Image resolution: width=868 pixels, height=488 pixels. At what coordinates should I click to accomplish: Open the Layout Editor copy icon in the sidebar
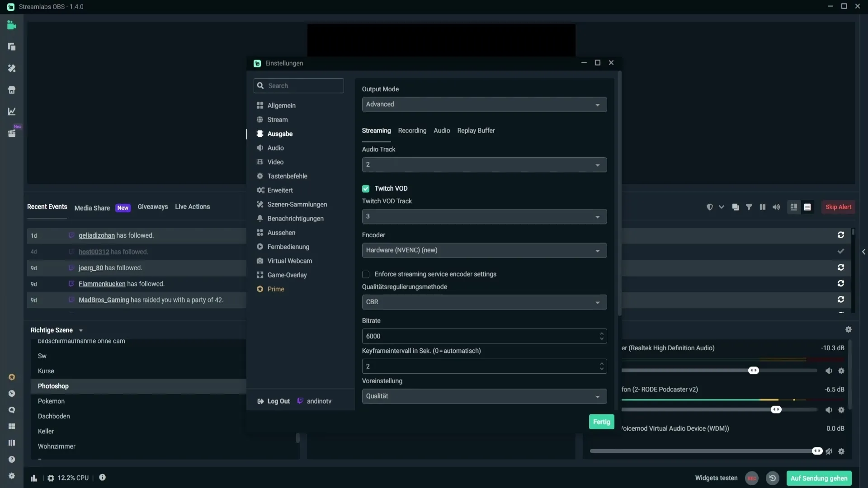pyautogui.click(x=12, y=47)
